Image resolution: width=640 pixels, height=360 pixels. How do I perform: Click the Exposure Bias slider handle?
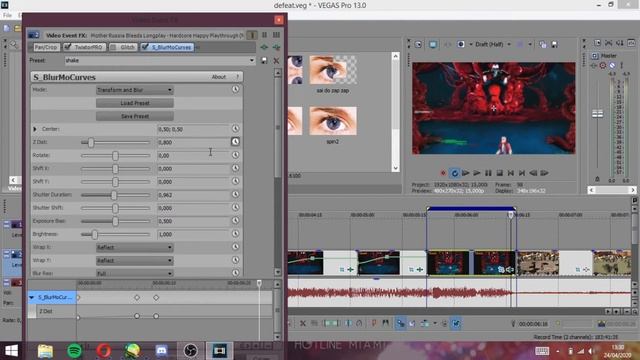click(x=115, y=221)
